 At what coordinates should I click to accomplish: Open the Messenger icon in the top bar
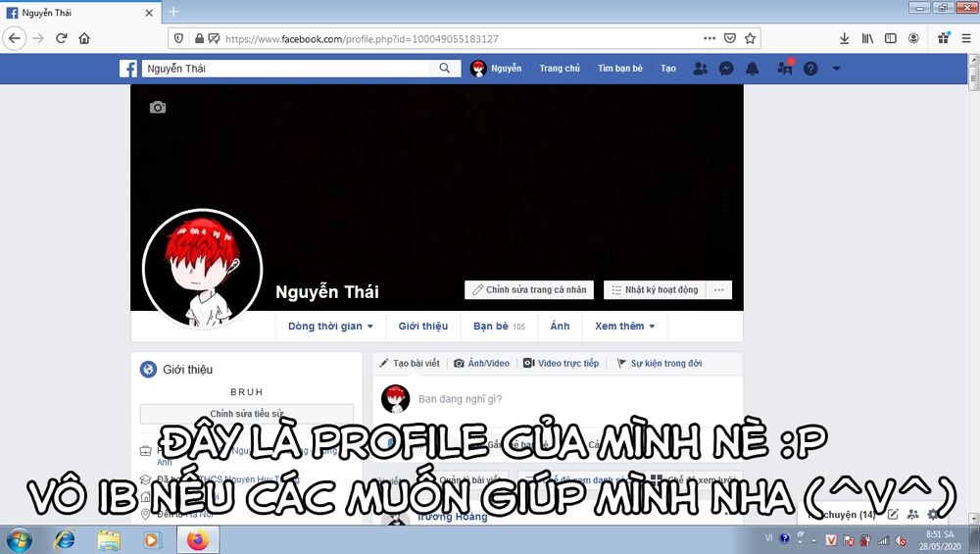point(726,69)
